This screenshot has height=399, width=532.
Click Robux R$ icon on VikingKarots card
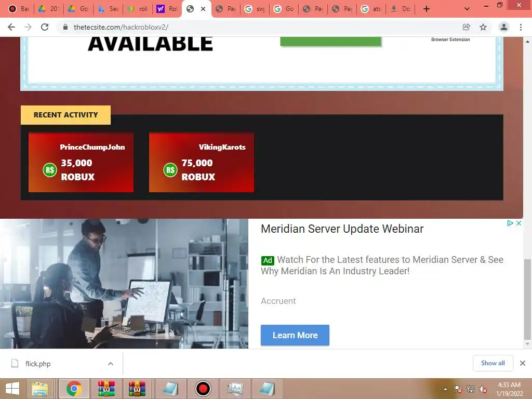point(170,170)
